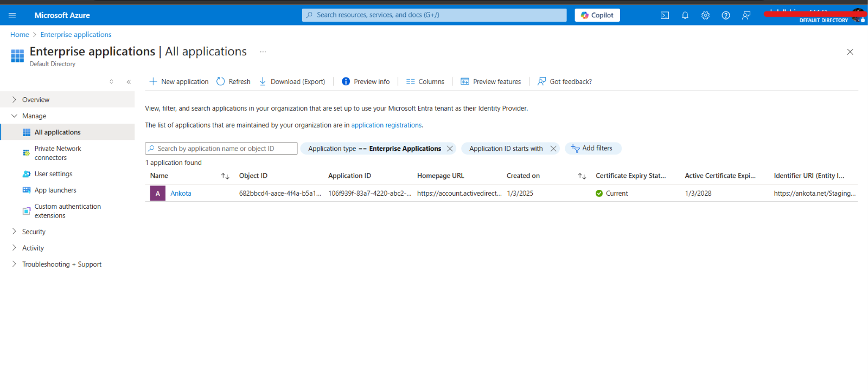Screen dimensions: 868x391
Task: Click Download (Export) in the toolbar
Action: [292, 82]
